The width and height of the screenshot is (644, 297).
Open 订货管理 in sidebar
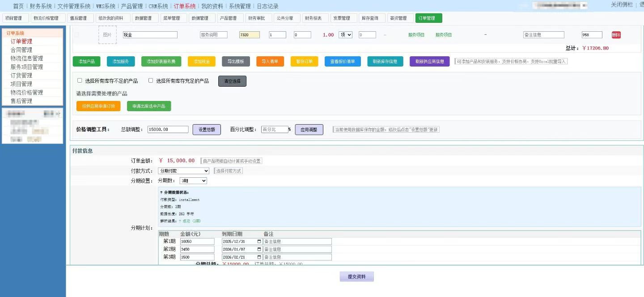pyautogui.click(x=21, y=75)
